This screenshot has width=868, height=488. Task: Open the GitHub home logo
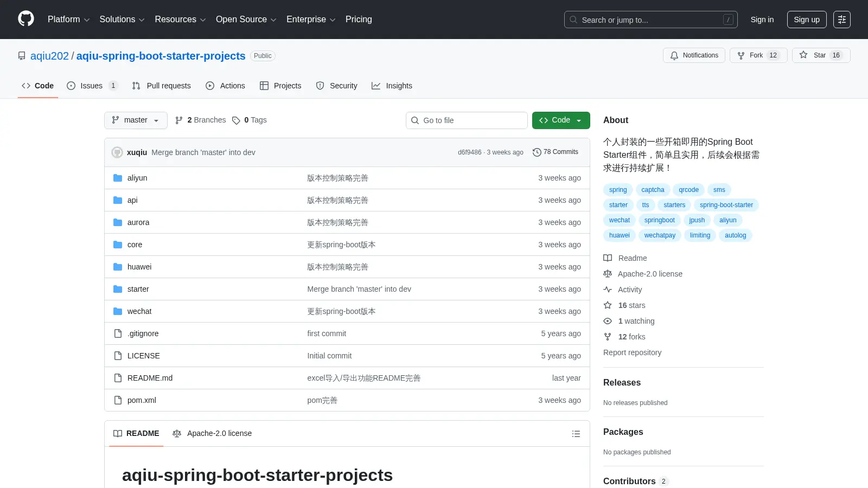point(26,19)
